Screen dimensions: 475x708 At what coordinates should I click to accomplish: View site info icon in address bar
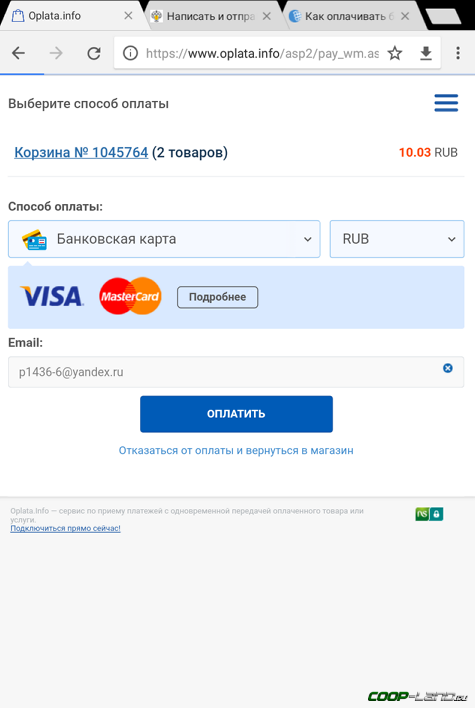tap(130, 53)
